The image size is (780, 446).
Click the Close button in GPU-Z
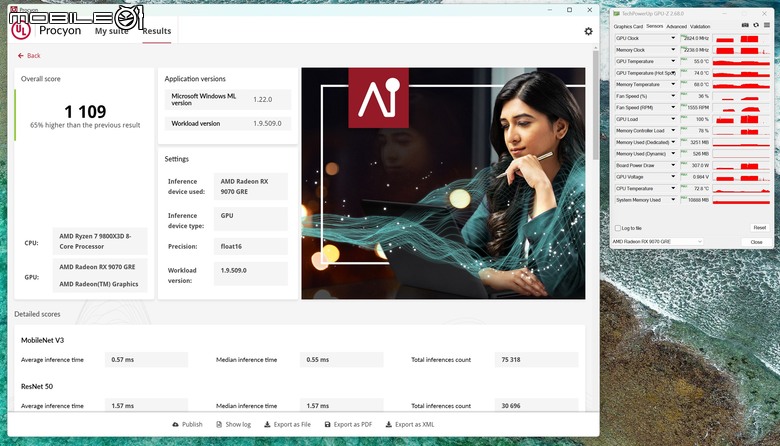pos(756,242)
